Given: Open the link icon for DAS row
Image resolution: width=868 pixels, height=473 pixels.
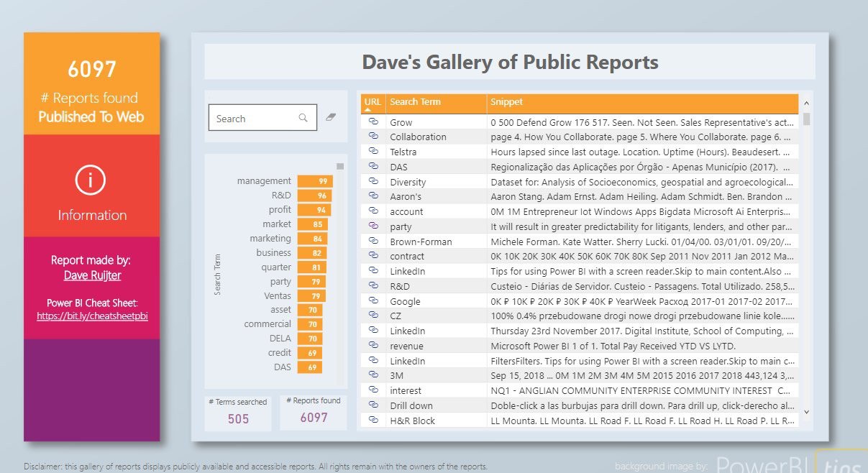Looking at the screenshot, I should click(373, 167).
